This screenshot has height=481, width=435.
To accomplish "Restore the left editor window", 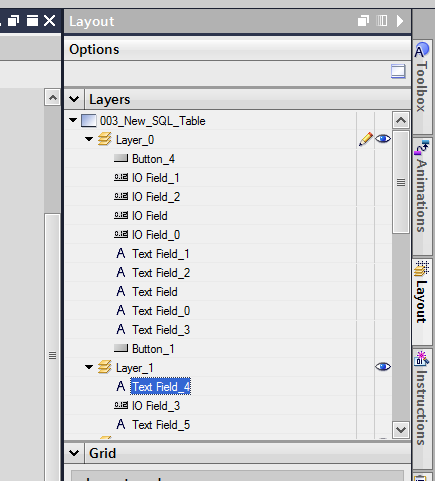I will [14, 21].
